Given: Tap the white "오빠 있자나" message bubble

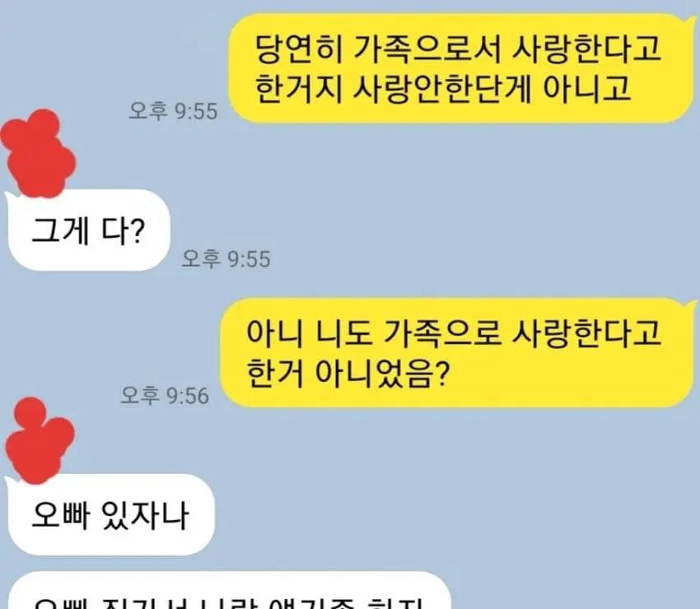Looking at the screenshot, I should pyautogui.click(x=110, y=514).
